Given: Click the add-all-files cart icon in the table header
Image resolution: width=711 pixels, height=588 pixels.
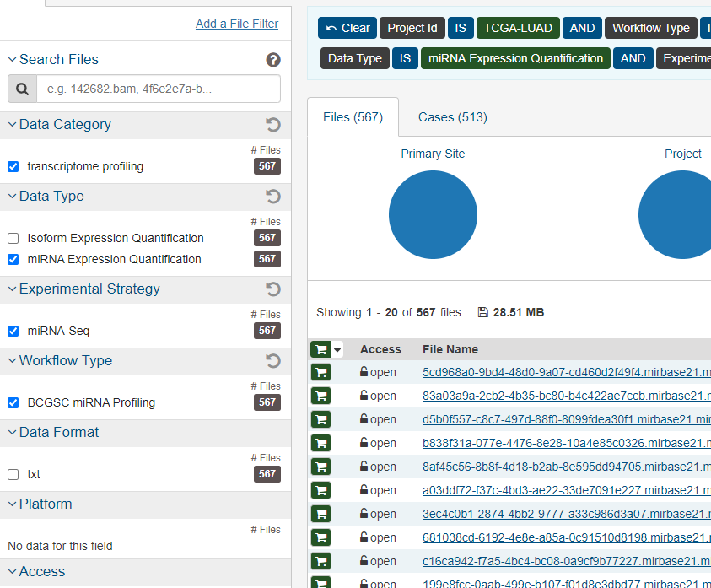Looking at the screenshot, I should click(x=321, y=349).
